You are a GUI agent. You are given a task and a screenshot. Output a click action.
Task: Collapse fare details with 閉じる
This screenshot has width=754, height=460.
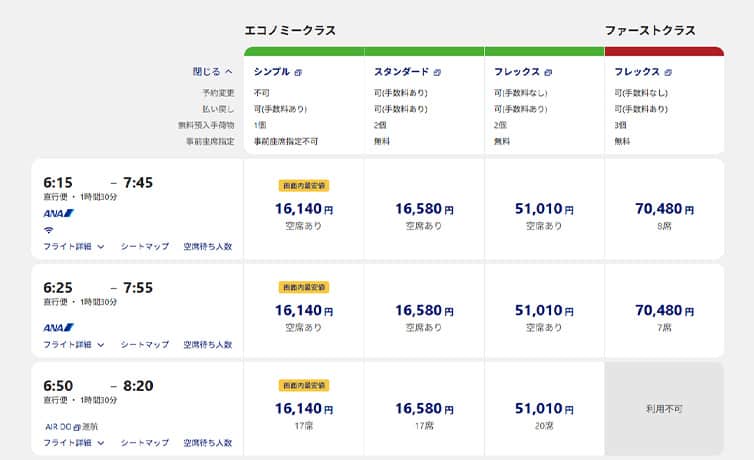pyautogui.click(x=212, y=72)
